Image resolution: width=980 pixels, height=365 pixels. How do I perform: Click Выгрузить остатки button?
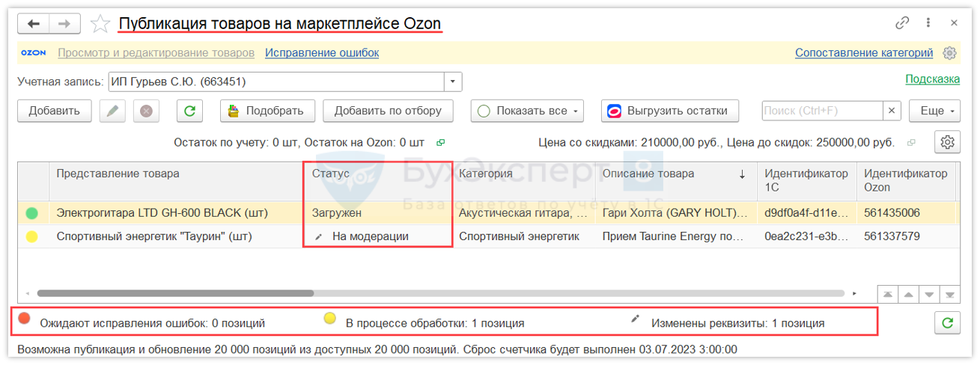tap(669, 111)
